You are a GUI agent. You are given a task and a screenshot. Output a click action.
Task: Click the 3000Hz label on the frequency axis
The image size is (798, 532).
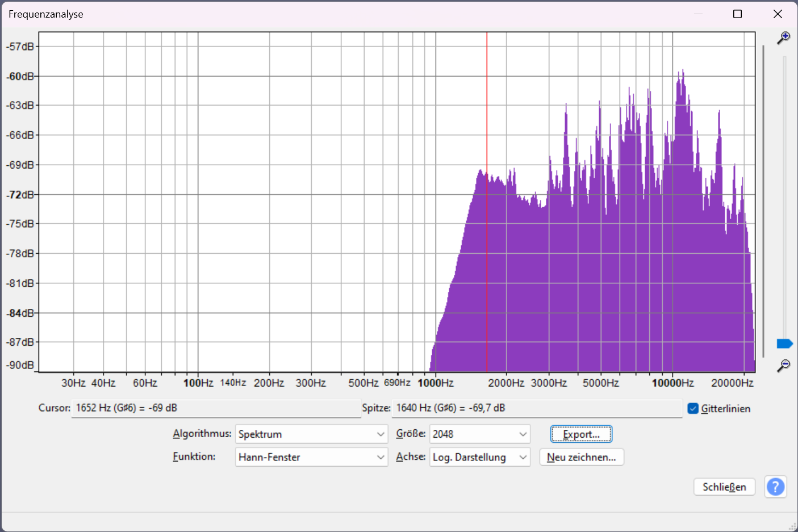(549, 383)
